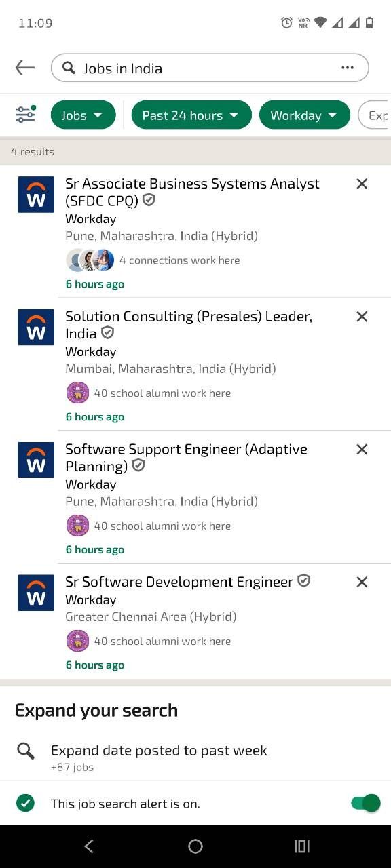Open the all filters slider icon
This screenshot has height=868, width=391.
pos(26,114)
